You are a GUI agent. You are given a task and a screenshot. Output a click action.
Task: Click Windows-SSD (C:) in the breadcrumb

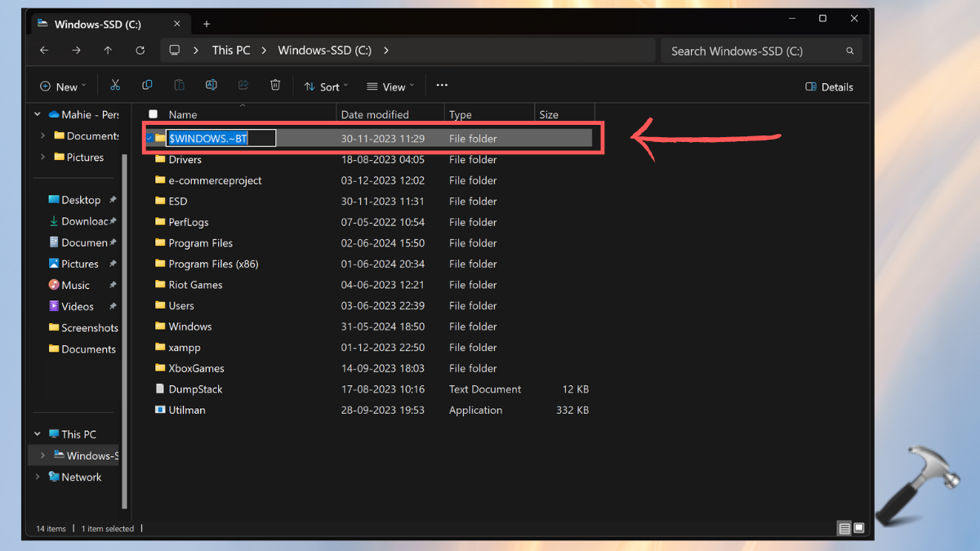click(x=325, y=51)
